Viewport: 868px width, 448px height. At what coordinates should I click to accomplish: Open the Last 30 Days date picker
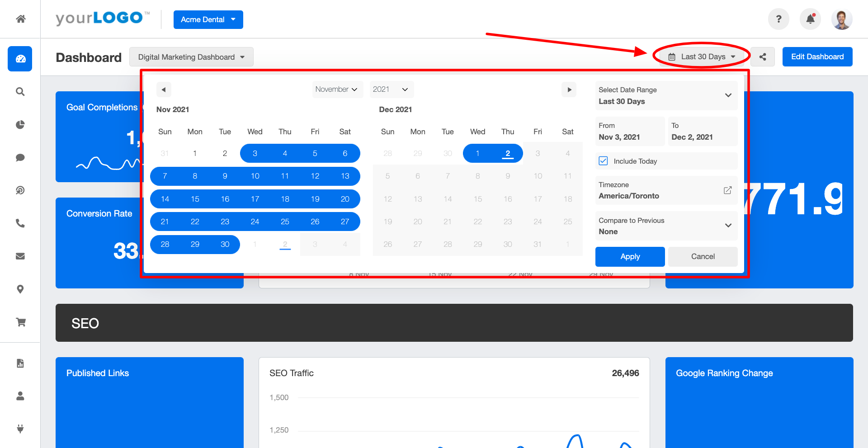click(702, 57)
